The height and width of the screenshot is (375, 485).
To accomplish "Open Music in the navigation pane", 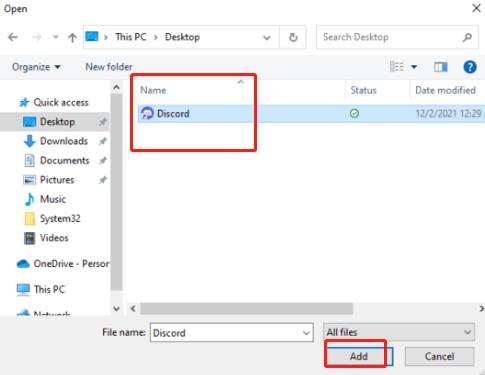I will 53,199.
